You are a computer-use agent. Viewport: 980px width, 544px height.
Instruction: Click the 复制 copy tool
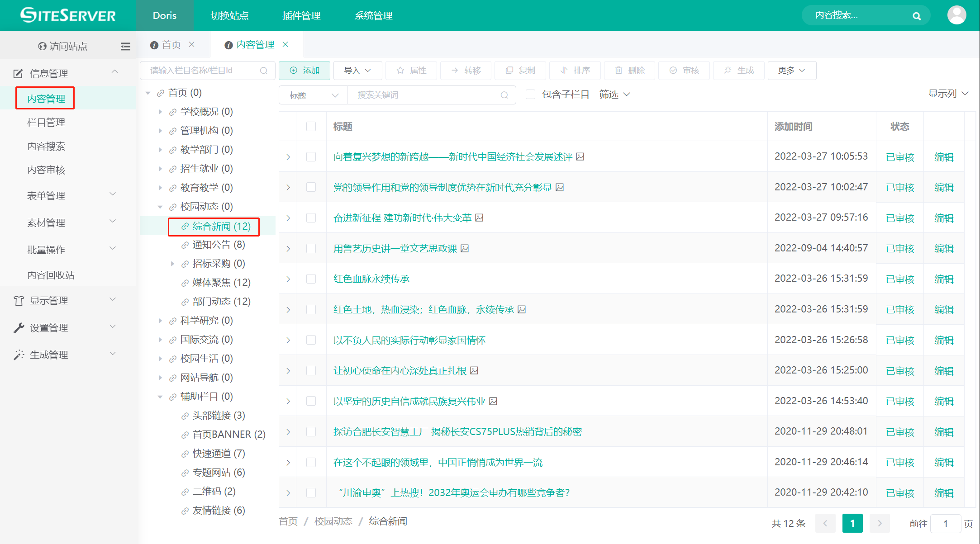(x=520, y=70)
